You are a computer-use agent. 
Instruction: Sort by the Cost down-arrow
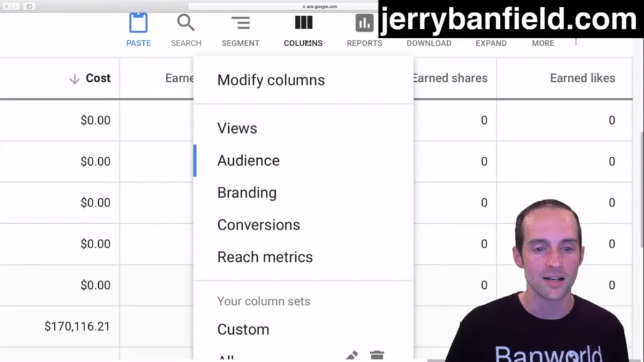point(74,79)
